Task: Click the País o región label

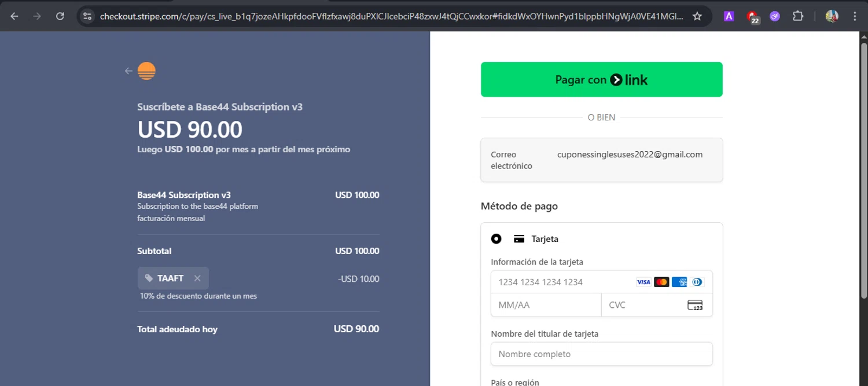Action: (x=515, y=382)
